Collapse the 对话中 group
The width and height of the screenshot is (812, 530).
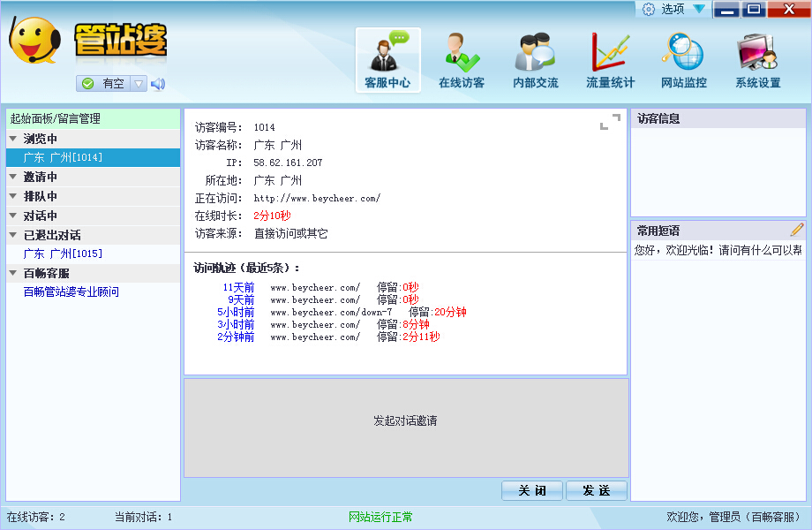(13, 215)
